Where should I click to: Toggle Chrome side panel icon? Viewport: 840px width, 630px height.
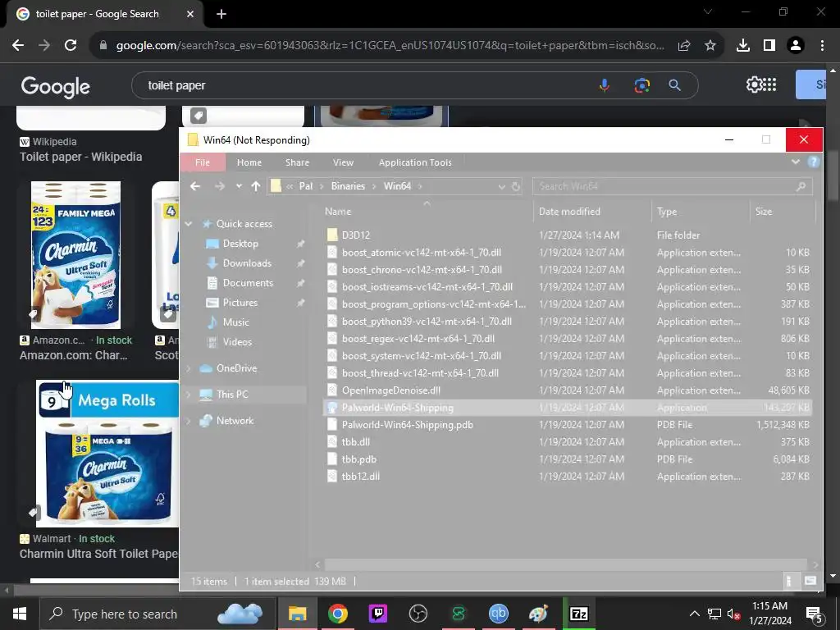pyautogui.click(x=769, y=46)
